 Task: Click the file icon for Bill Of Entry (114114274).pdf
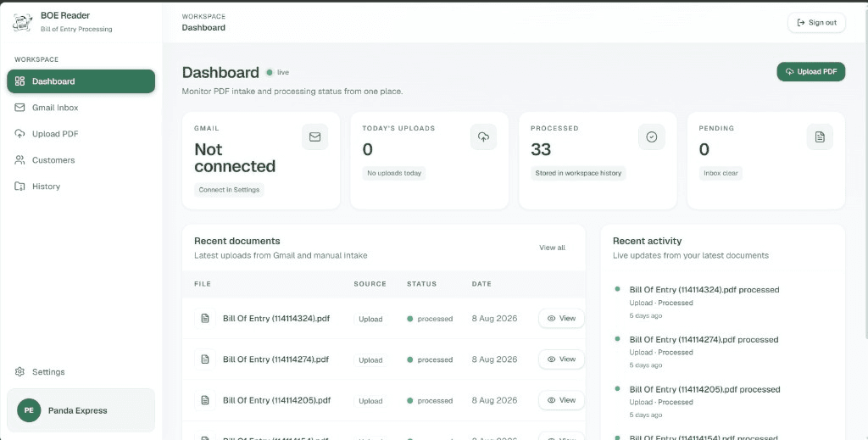click(205, 359)
